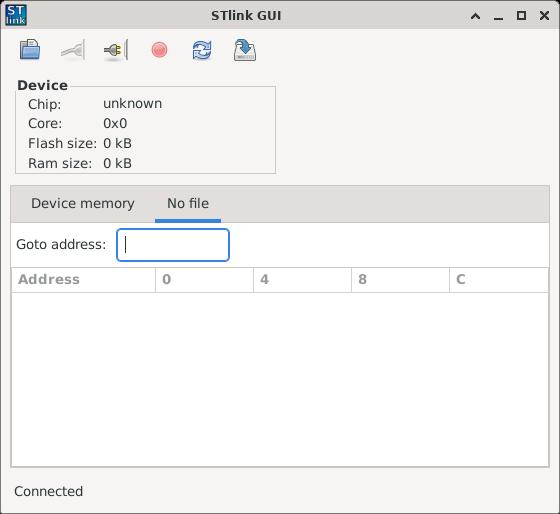This screenshot has height=514, width=560.
Task: Click the STlink application logo icon
Action: click(x=16, y=15)
